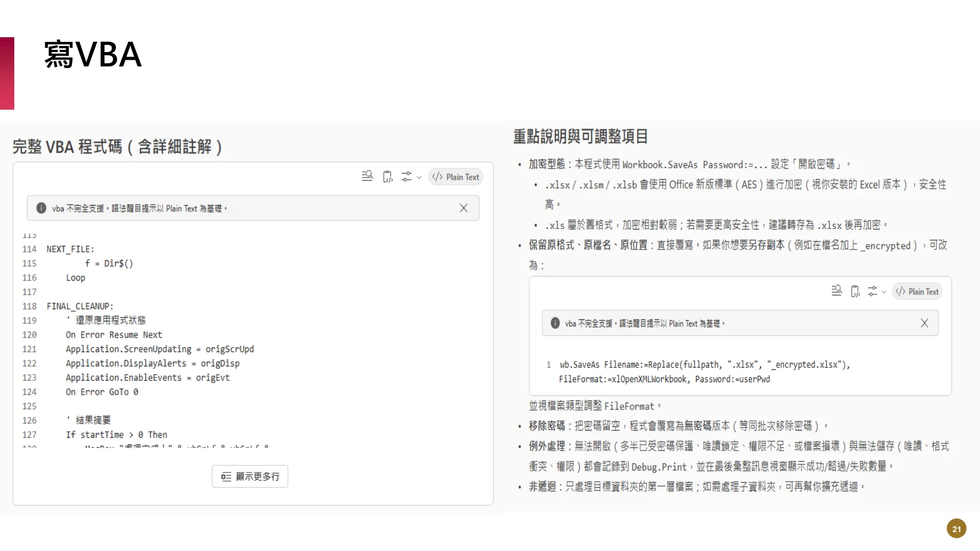Click the search-in-code icon of the right code block
The width and height of the screenshot is (980, 551).
click(x=837, y=291)
